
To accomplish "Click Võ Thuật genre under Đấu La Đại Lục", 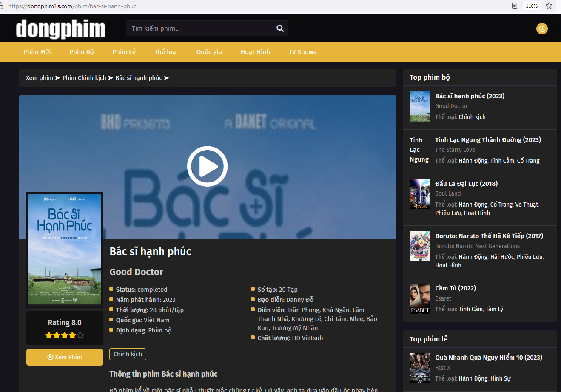I will [527, 205].
